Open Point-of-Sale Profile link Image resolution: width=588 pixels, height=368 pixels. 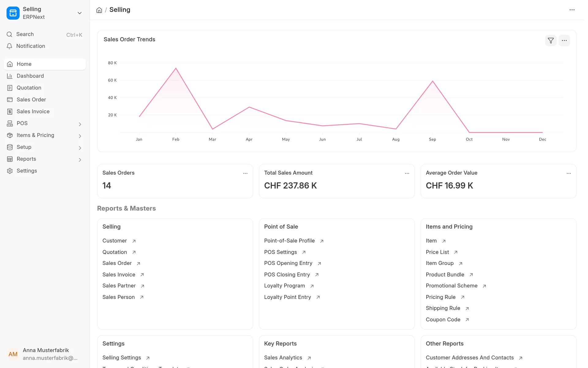coord(289,241)
